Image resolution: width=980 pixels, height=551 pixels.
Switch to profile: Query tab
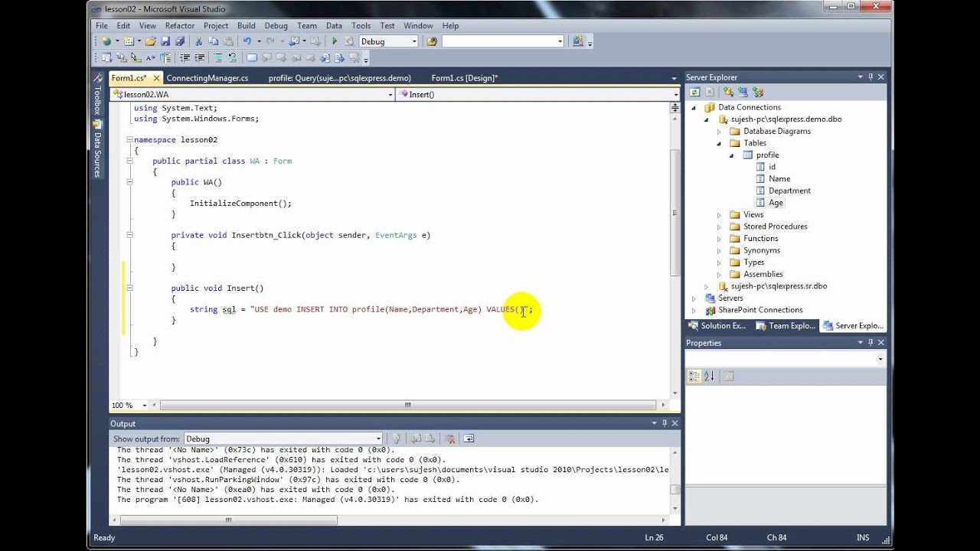(340, 78)
